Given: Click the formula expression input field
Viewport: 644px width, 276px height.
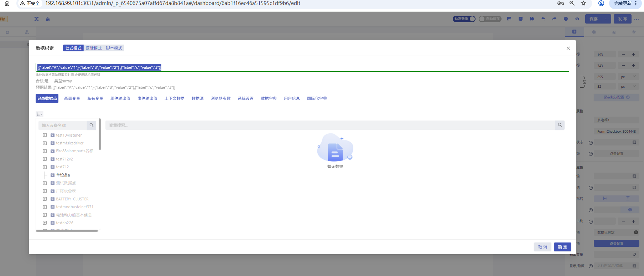Looking at the screenshot, I should click(302, 67).
